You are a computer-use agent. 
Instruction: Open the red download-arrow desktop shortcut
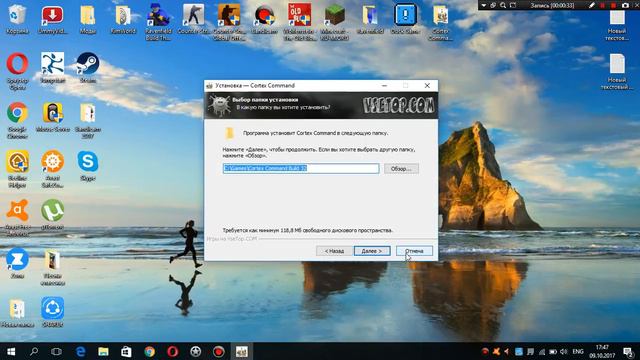[52, 19]
